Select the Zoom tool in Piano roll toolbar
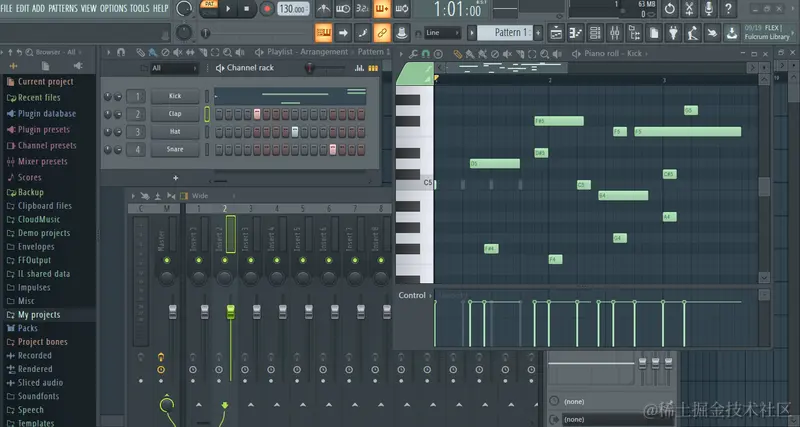The image size is (800, 427). [544, 54]
